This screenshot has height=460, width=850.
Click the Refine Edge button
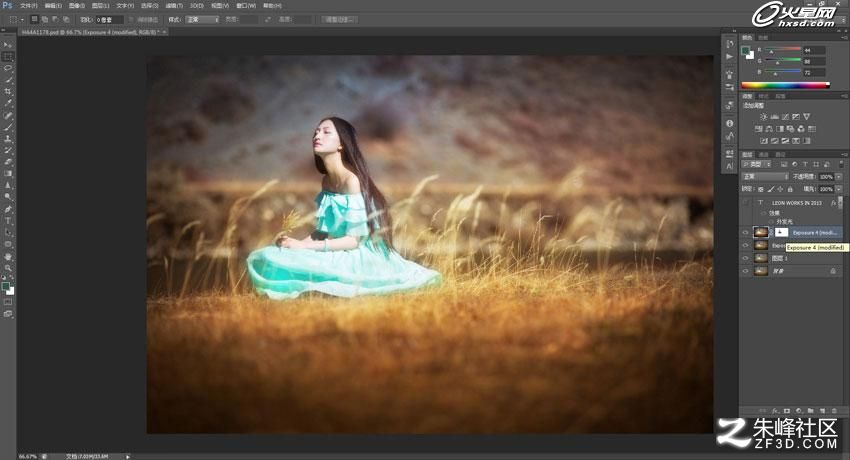338,20
